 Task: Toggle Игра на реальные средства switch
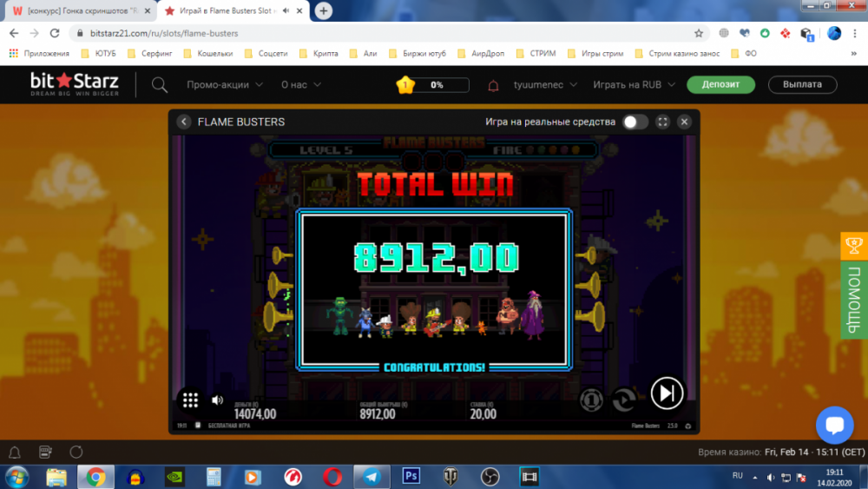point(635,122)
